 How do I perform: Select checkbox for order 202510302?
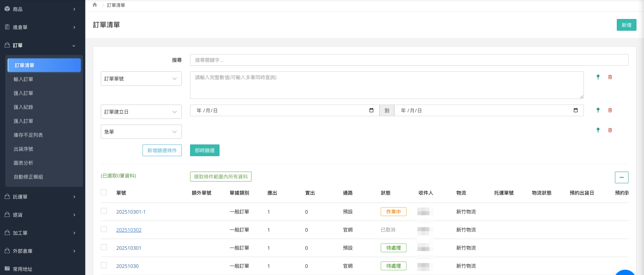click(104, 229)
